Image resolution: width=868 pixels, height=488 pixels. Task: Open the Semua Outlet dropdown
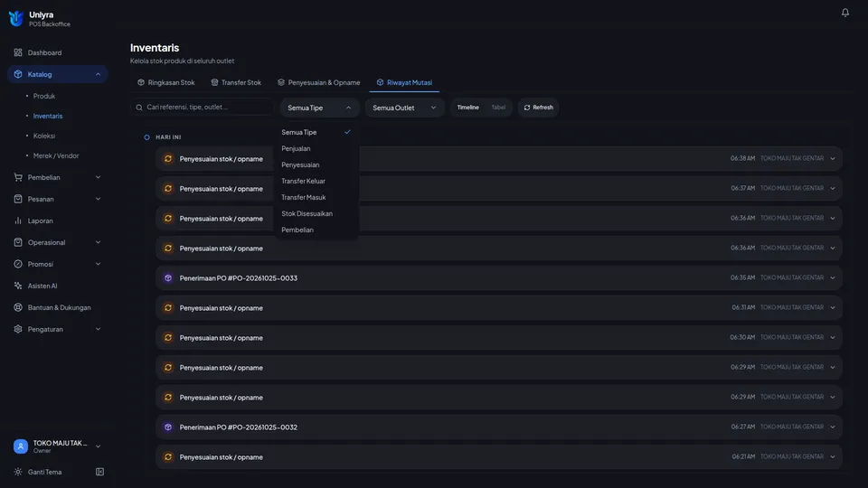pyautogui.click(x=404, y=108)
